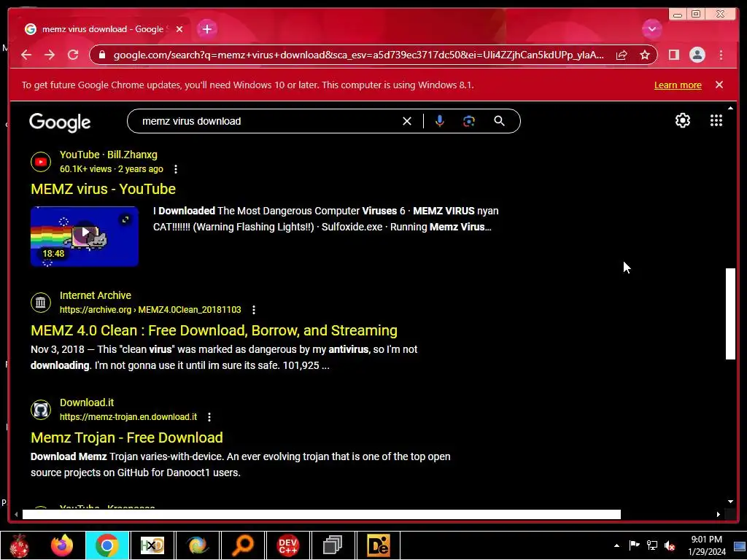Open the Learn more link
Screen dimensions: 747x560
click(678, 85)
